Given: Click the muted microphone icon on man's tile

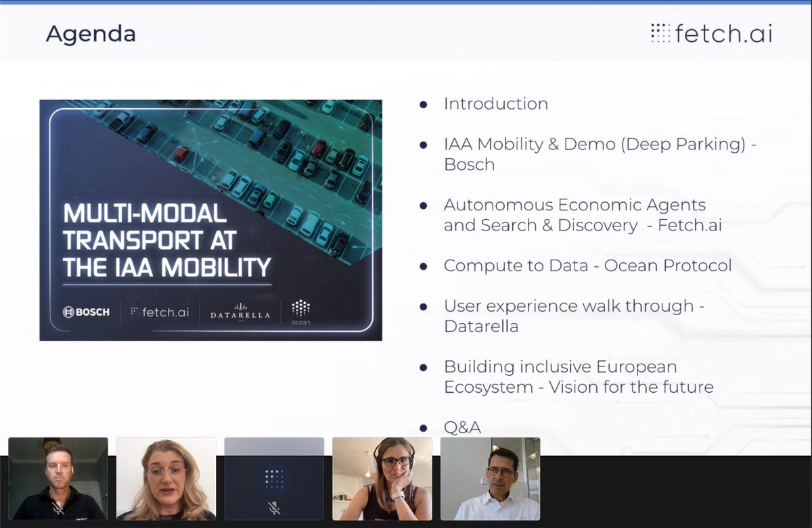Looking at the screenshot, I should [58, 508].
